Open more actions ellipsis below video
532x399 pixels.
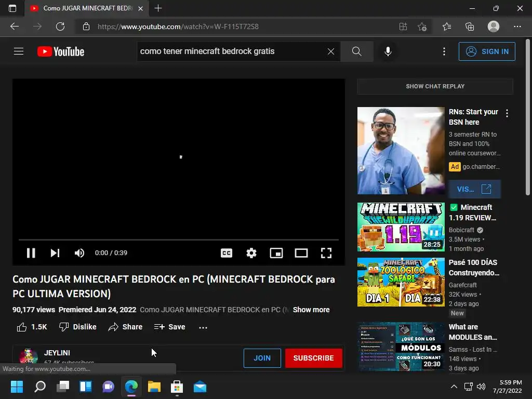pyautogui.click(x=203, y=327)
